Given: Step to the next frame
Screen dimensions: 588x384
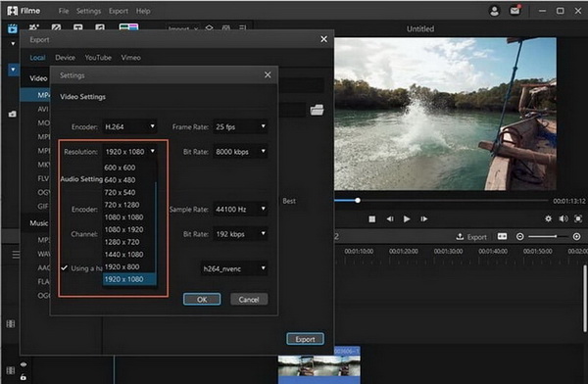Looking at the screenshot, I should [424, 219].
